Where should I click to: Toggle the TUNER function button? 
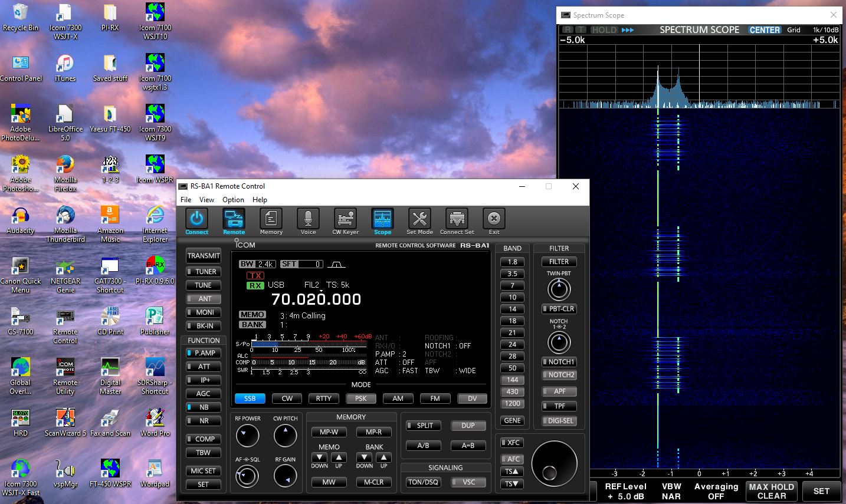coord(203,272)
